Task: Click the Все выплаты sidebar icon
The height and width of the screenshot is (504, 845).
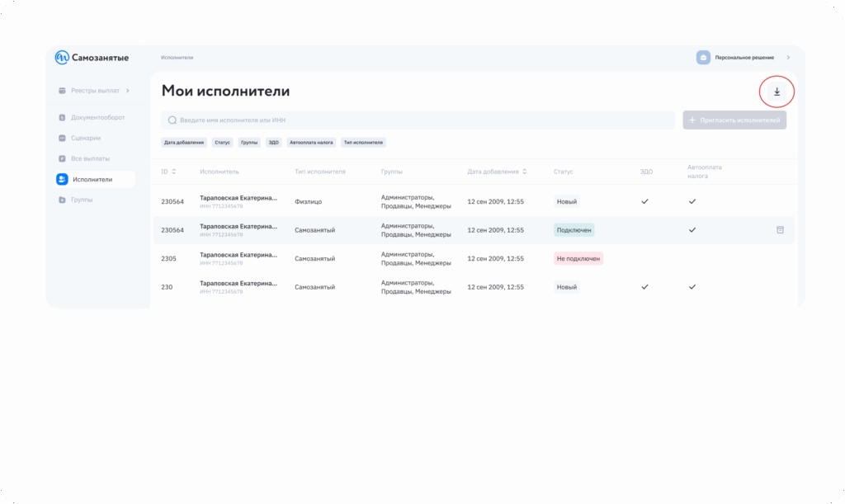Action: (62, 158)
